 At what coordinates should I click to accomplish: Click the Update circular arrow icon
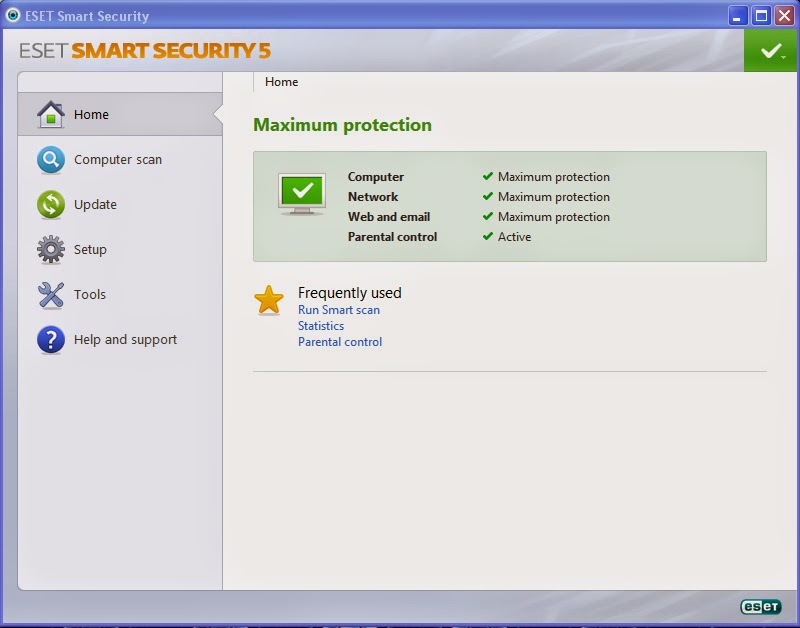[51, 204]
